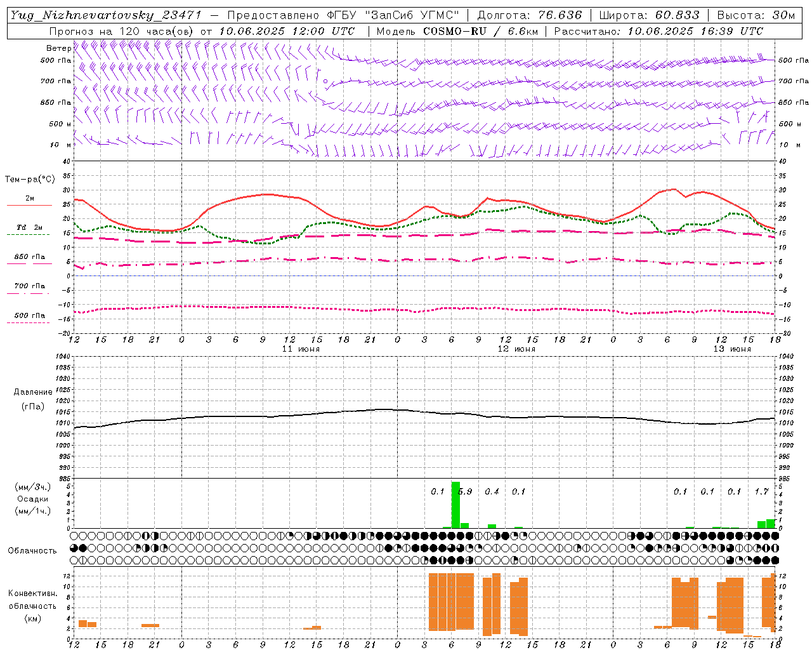Select the 0.4 precipitation amount value
The width and height of the screenshot is (812, 650).
[x=492, y=491]
